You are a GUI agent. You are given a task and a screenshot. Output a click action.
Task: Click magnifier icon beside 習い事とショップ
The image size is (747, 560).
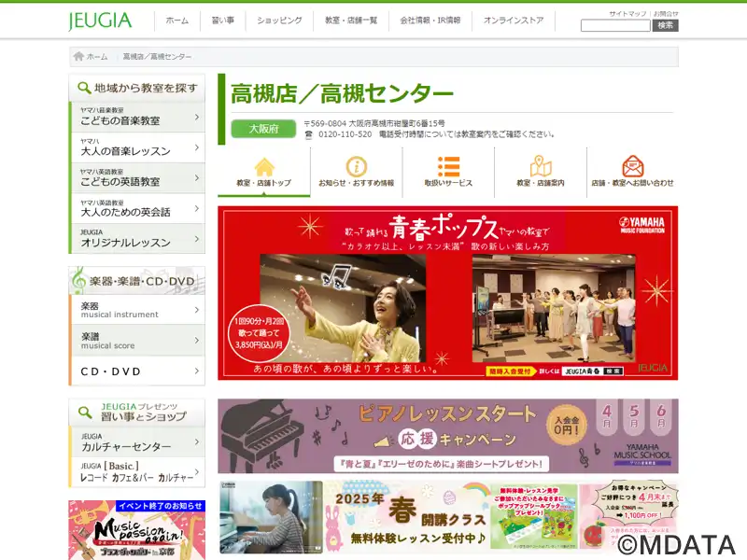[x=85, y=413]
